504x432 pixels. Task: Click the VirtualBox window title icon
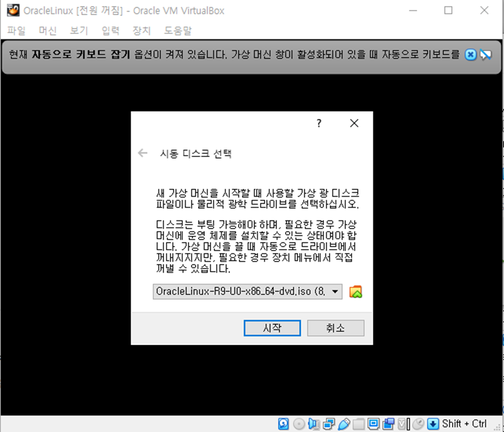coord(13,10)
